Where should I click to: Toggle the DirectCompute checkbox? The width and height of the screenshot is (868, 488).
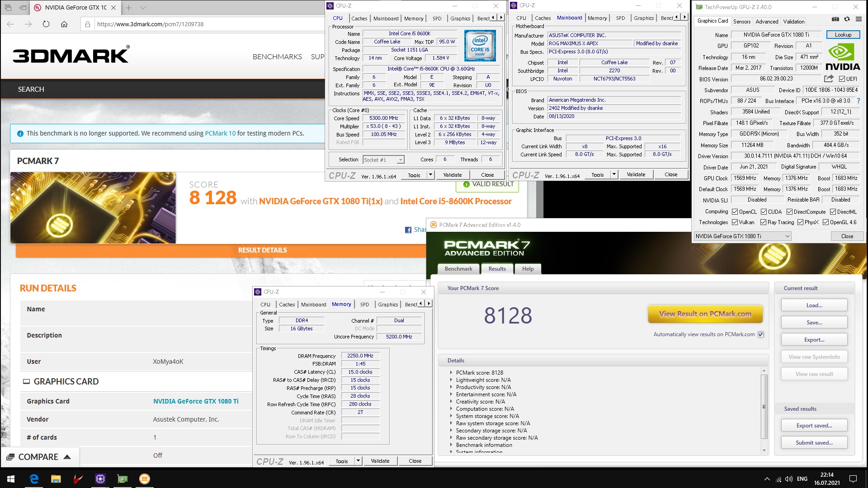point(789,212)
